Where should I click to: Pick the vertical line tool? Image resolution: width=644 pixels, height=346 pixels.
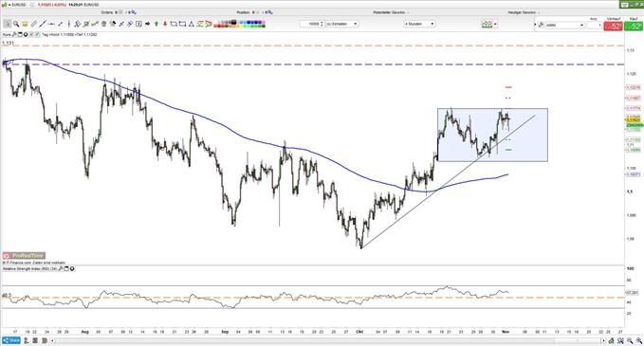(69, 24)
